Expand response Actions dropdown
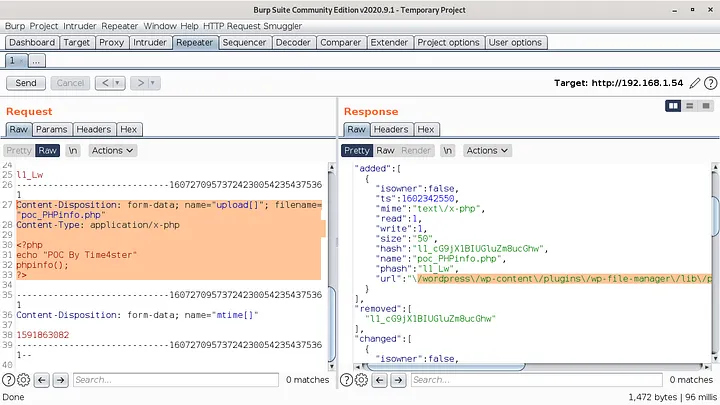Screen dimensions: 720x405 (487, 151)
